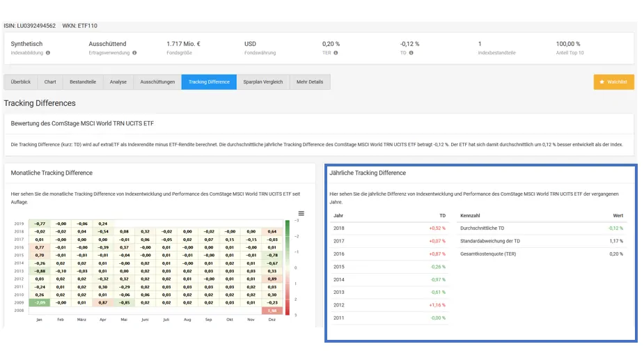Add ETF to Watchlist
Viewport: 644px width, 351px height.
613,82
